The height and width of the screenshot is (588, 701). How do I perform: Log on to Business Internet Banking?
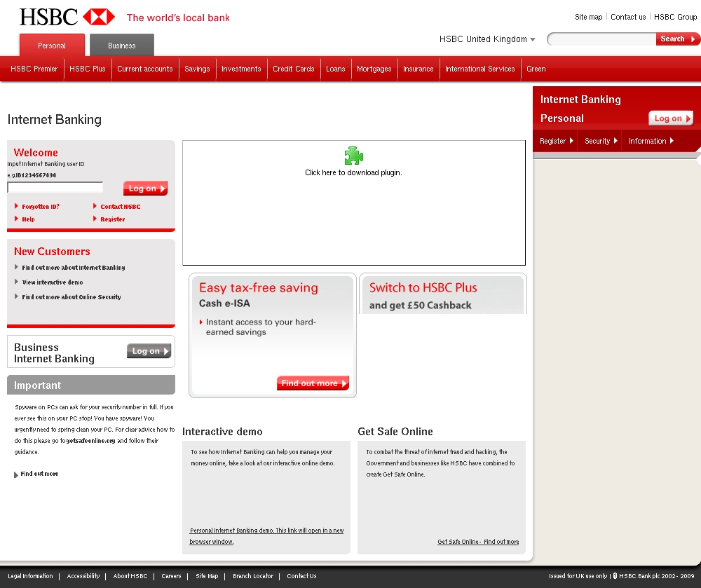(x=149, y=351)
